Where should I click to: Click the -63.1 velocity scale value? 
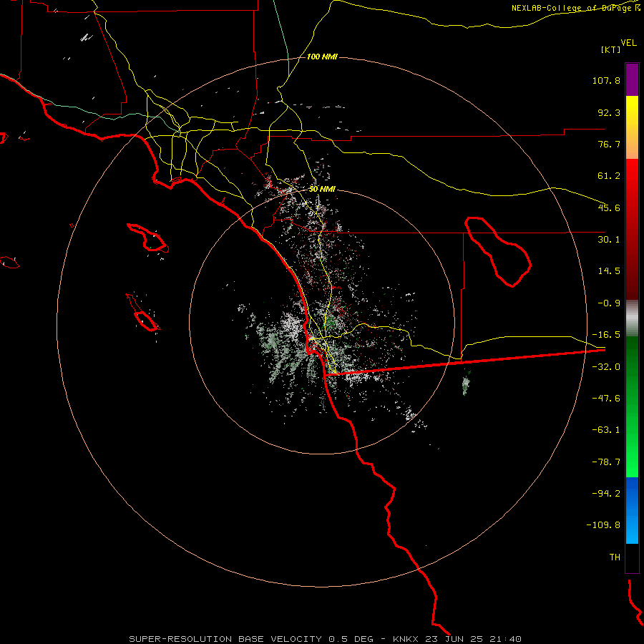pyautogui.click(x=606, y=430)
